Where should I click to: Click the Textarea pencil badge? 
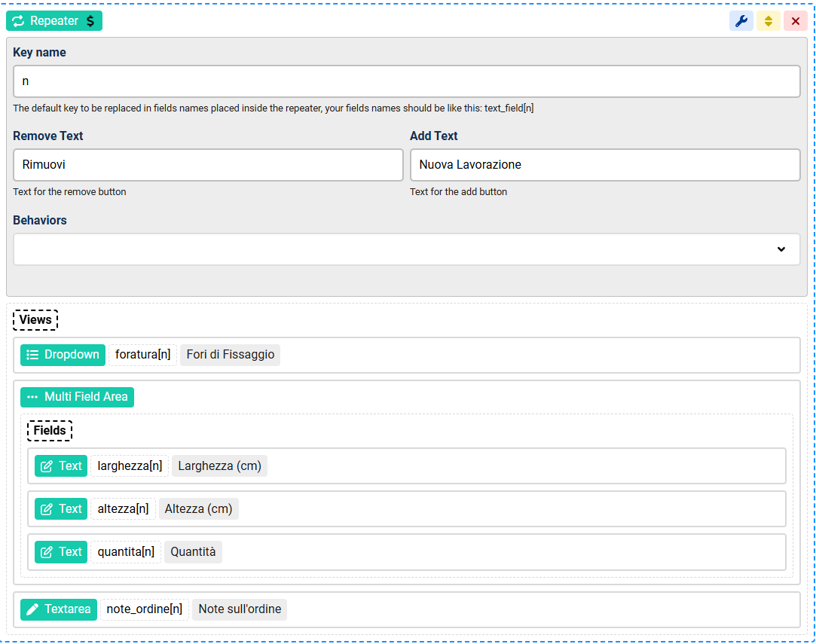[59, 609]
